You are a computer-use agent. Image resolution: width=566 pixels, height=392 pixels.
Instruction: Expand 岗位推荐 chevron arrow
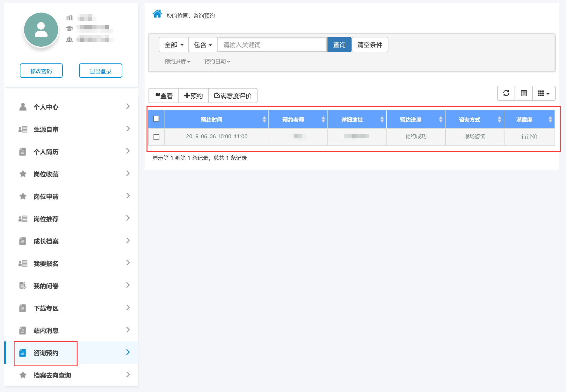pos(128,218)
